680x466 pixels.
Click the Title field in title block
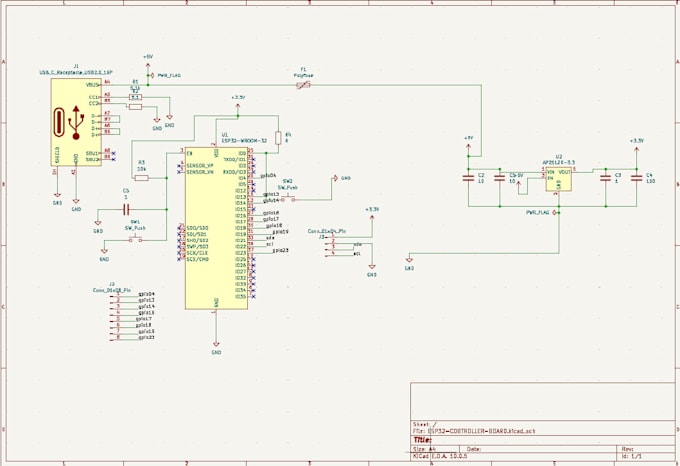[422, 440]
